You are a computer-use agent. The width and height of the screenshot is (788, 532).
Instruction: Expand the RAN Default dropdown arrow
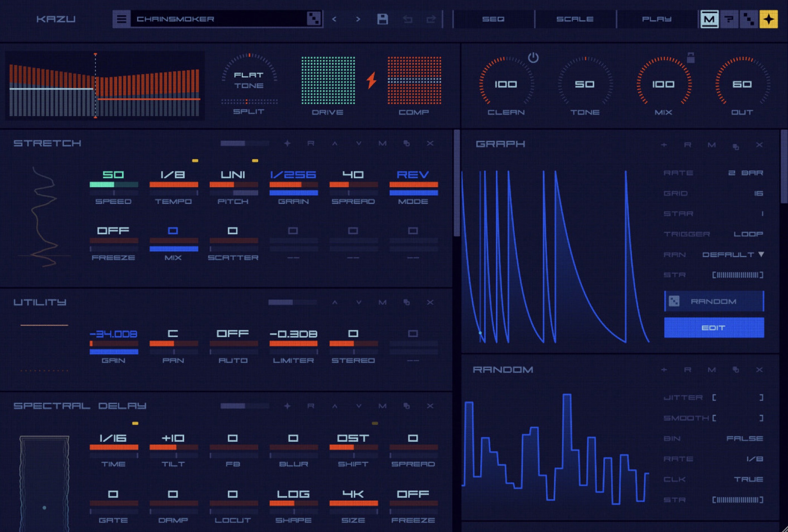(761, 254)
